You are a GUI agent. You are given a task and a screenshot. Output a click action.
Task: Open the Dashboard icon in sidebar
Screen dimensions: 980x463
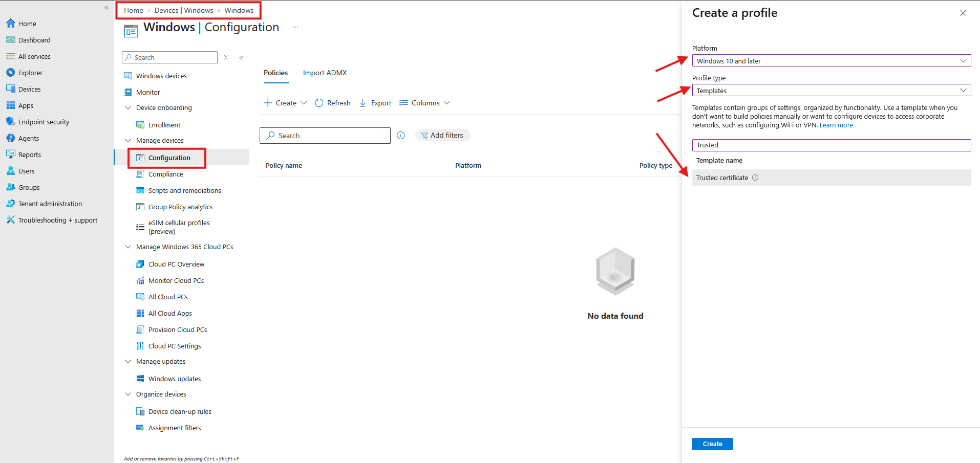[x=11, y=40]
